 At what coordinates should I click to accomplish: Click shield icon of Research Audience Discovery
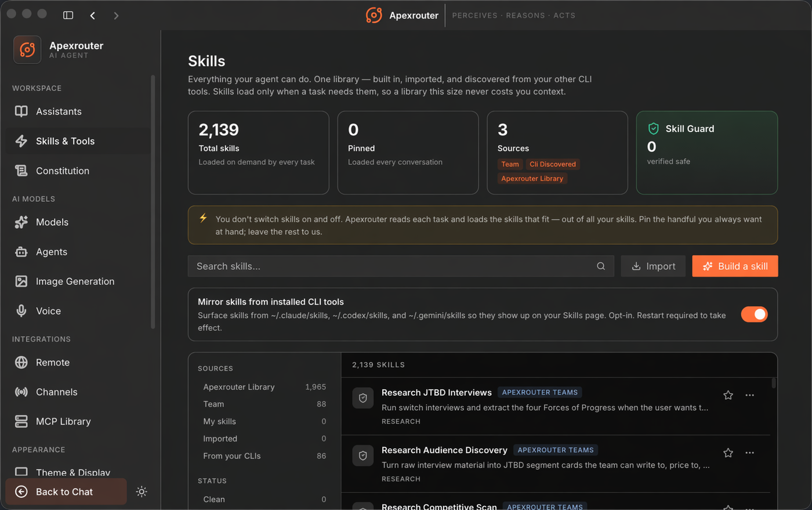363,456
